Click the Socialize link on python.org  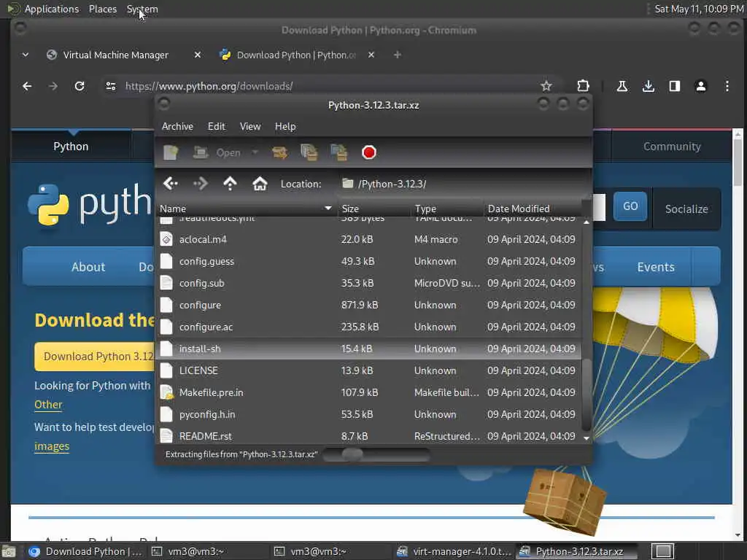click(686, 209)
